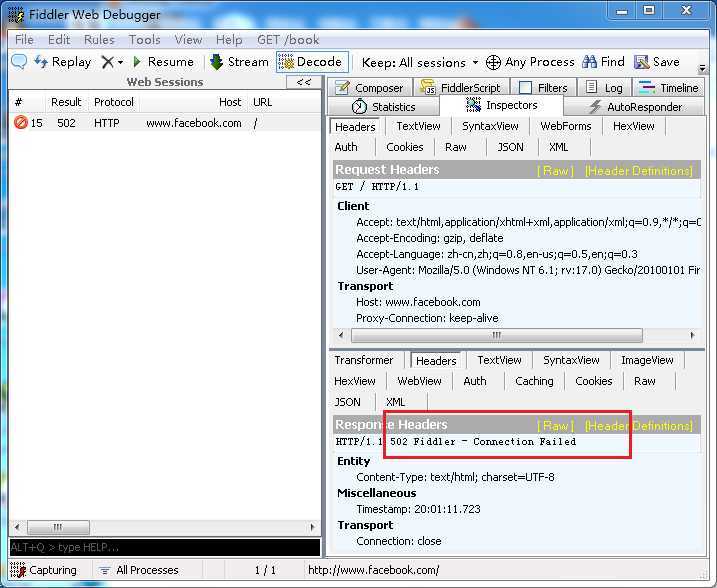Collapse the Web Sessions panel

[304, 82]
